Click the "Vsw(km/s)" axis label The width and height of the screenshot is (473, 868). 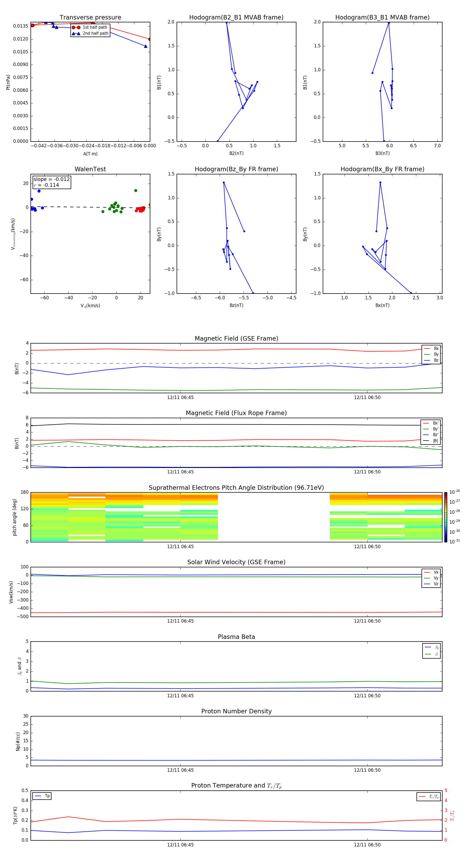tap(11, 592)
